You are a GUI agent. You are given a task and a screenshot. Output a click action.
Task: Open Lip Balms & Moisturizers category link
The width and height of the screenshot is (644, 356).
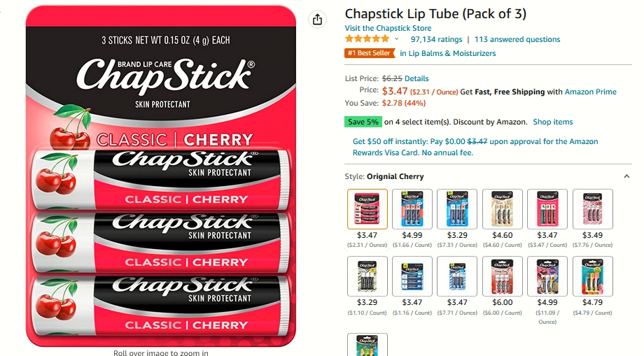[448, 53]
